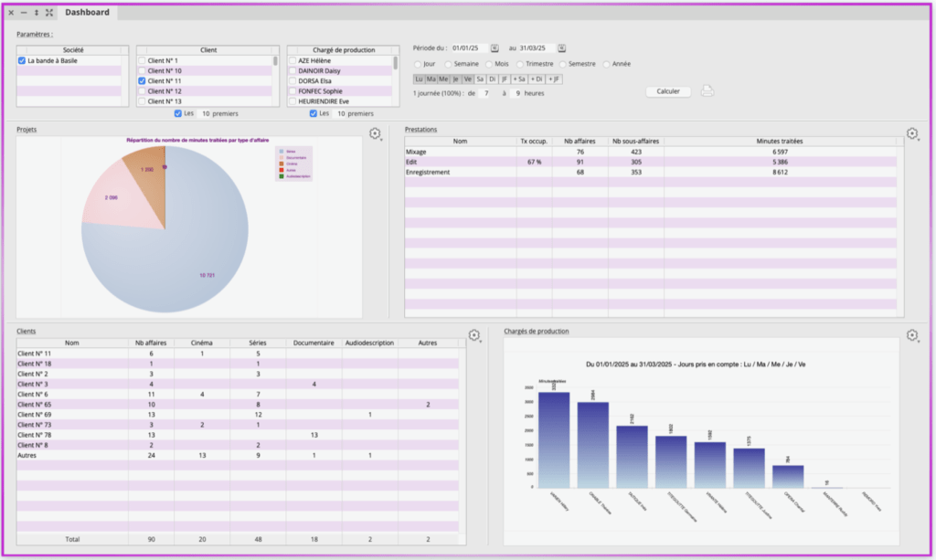The width and height of the screenshot is (936, 560).
Task: Open the Clients panel gear settings
Action: point(473,335)
